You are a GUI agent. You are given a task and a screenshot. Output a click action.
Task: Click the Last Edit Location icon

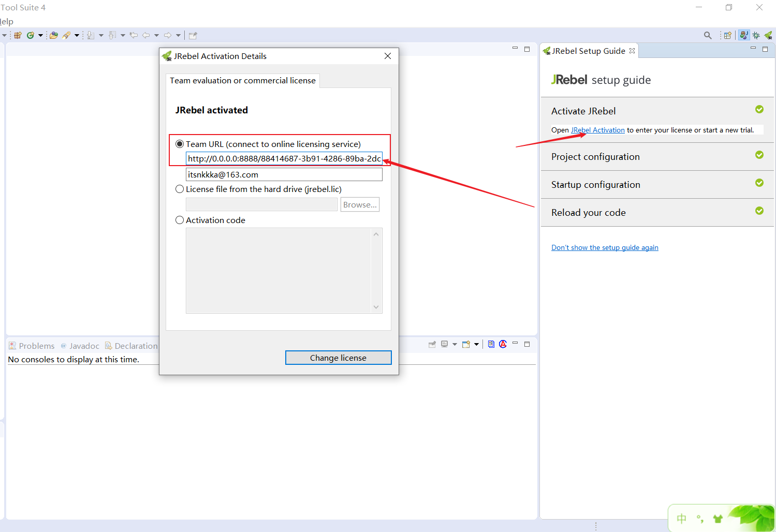coord(134,35)
